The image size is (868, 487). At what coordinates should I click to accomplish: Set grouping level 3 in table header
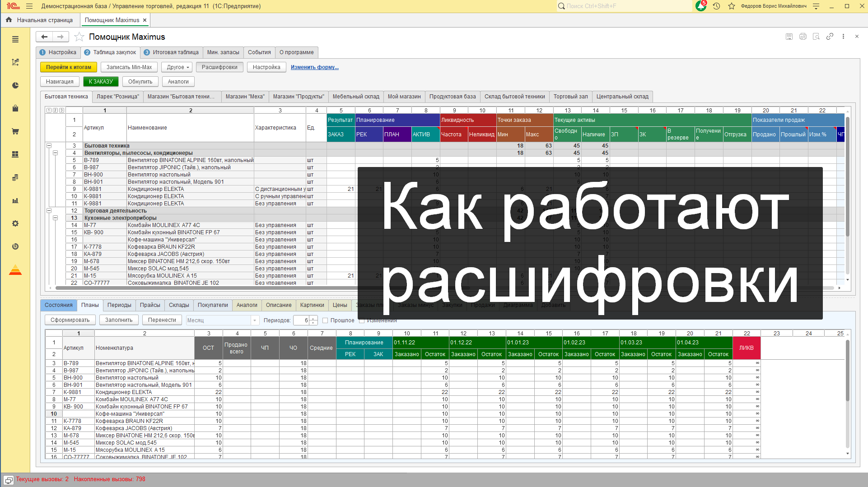(x=61, y=110)
